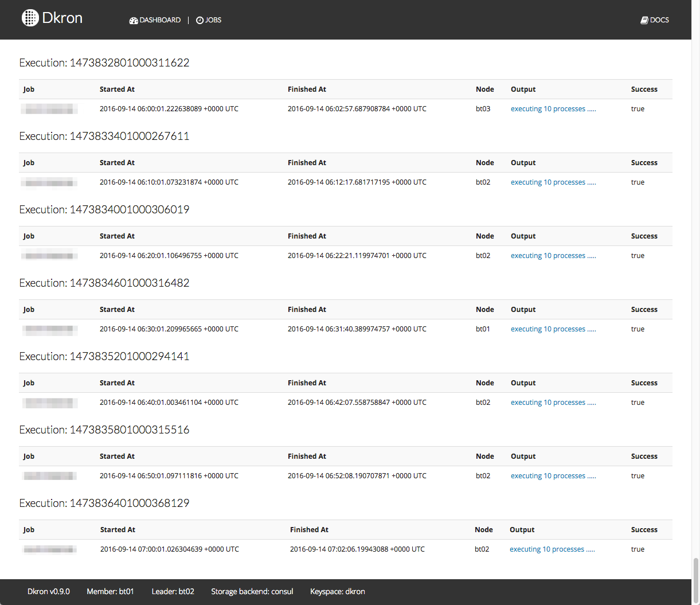
Task: Show output of the bt01 node execution
Action: coord(553,329)
